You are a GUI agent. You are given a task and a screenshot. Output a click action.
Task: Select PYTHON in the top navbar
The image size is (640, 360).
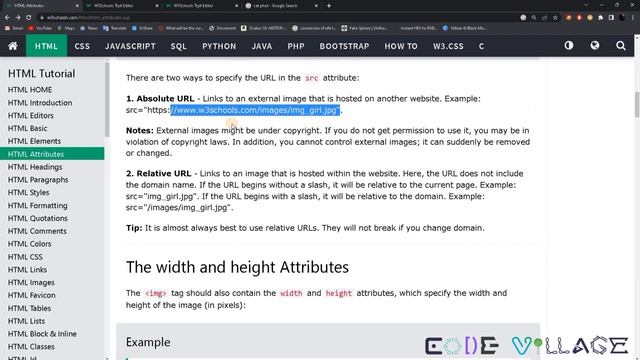219,46
